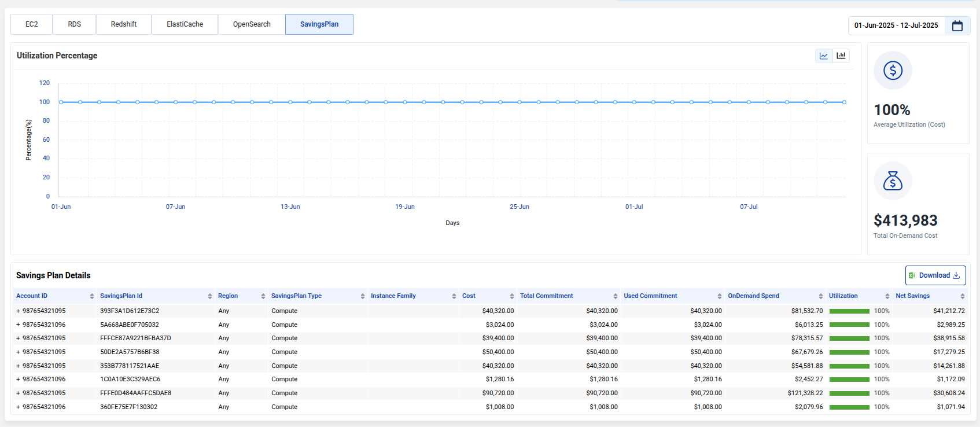This screenshot has height=427, width=980.
Task: Select the OpenSearch tab
Action: tap(252, 24)
